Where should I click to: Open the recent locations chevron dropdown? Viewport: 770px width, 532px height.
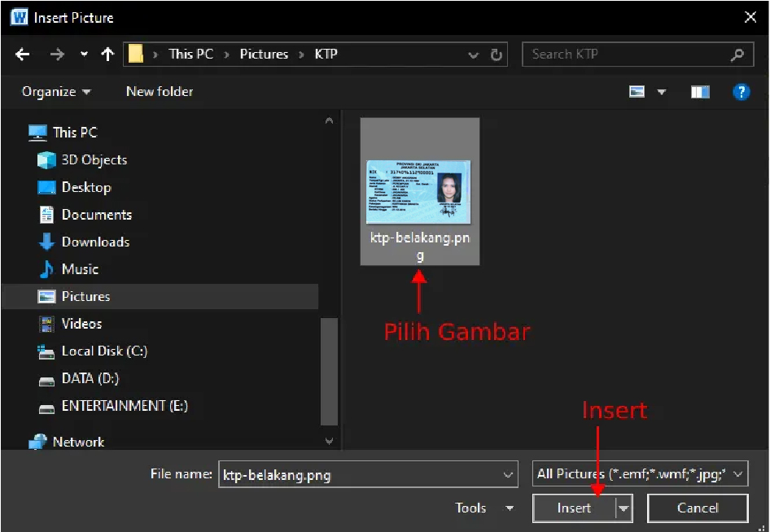(x=83, y=54)
